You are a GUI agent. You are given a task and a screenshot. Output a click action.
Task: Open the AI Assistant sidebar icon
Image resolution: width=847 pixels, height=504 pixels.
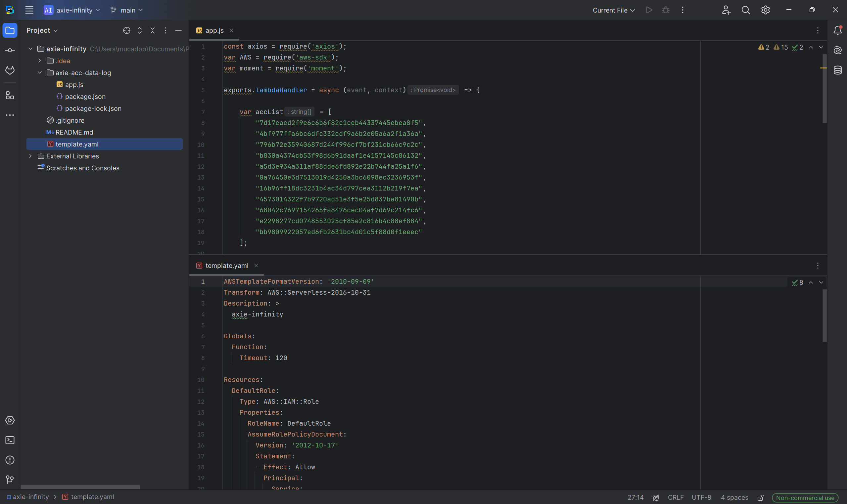pos(837,50)
